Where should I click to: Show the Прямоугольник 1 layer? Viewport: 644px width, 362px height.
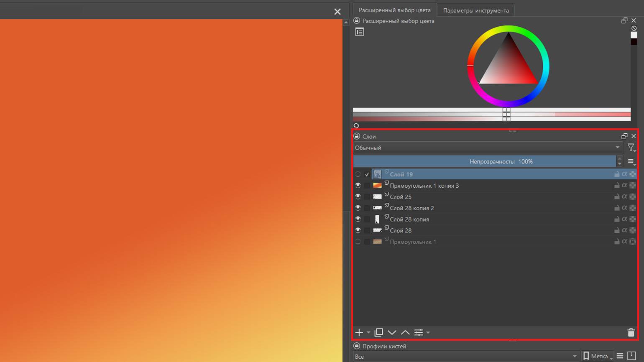(x=358, y=242)
